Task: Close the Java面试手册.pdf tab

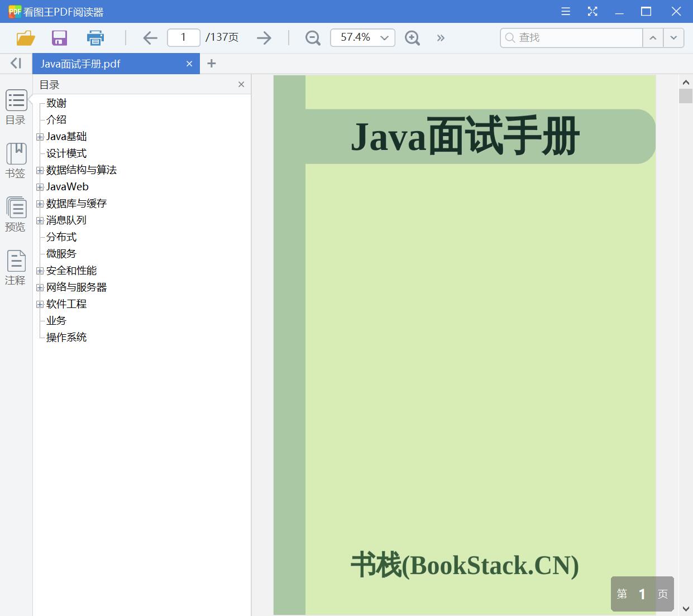Action: pos(189,64)
